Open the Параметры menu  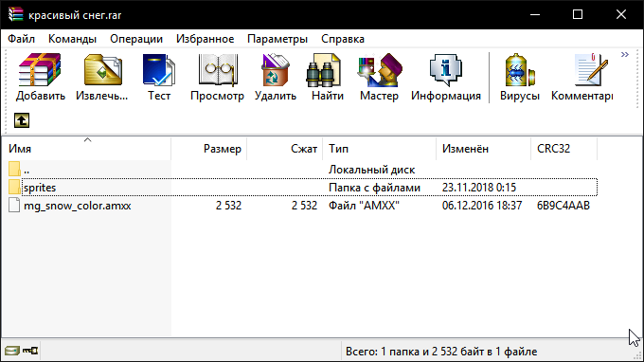(x=277, y=39)
